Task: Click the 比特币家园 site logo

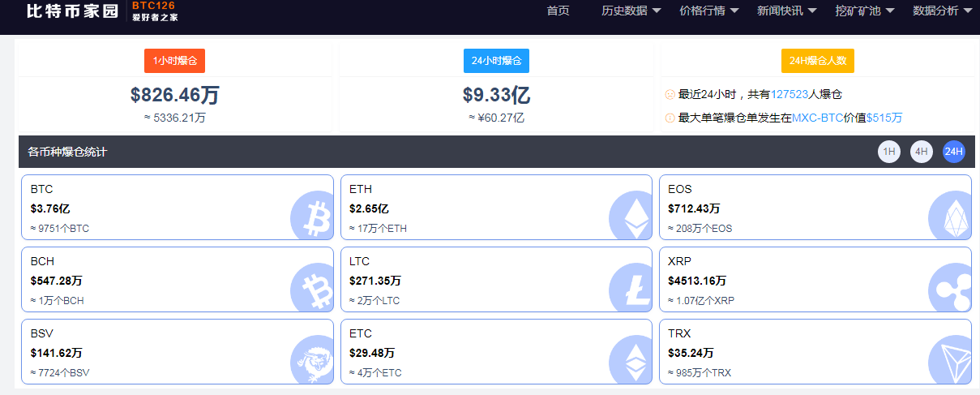Action: 102,11
